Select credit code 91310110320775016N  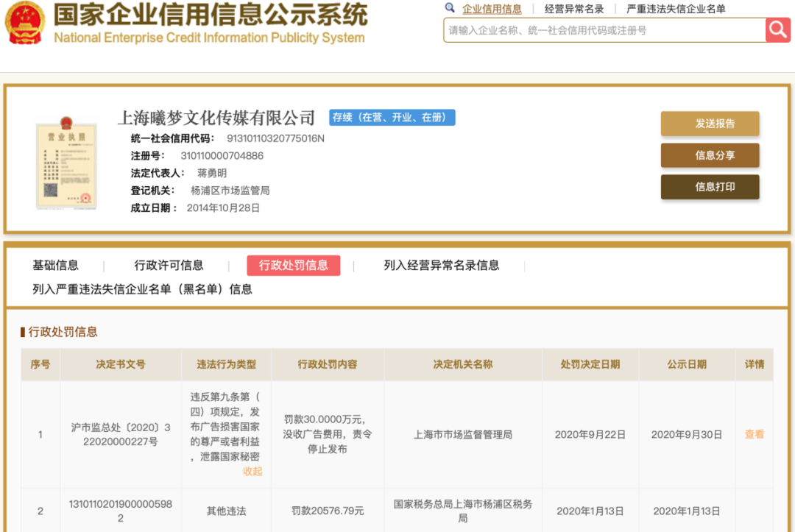[x=275, y=138]
